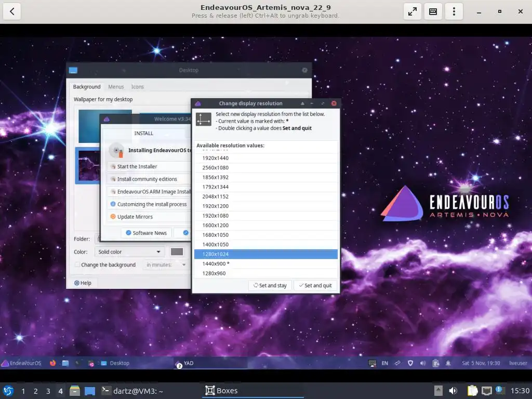This screenshot has width=532, height=399.
Task: Select resolution 1920x1200
Action: point(265,206)
